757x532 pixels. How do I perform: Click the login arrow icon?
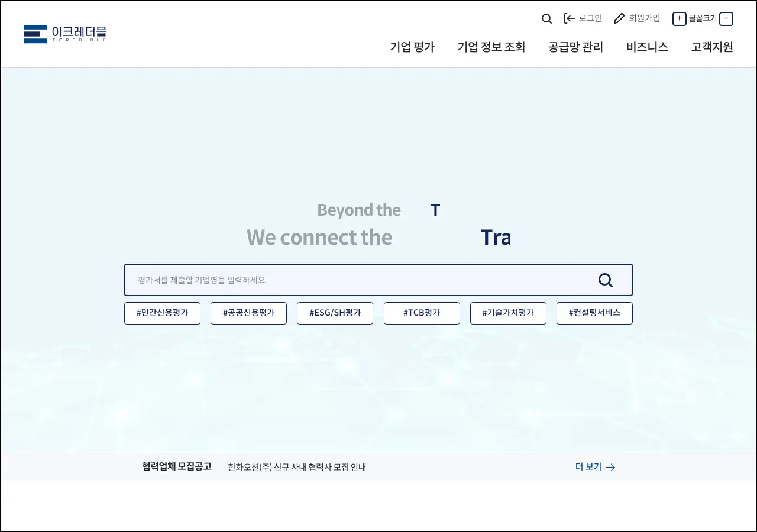click(x=569, y=18)
